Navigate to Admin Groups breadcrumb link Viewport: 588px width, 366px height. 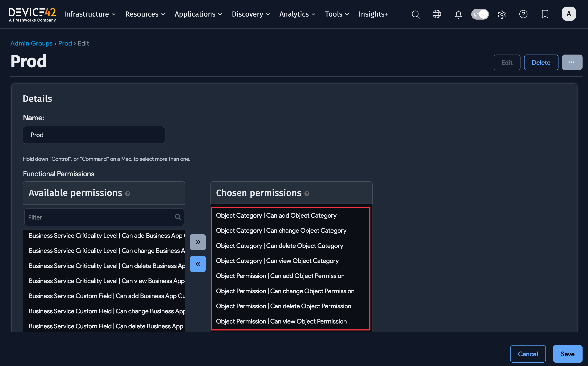tap(31, 43)
